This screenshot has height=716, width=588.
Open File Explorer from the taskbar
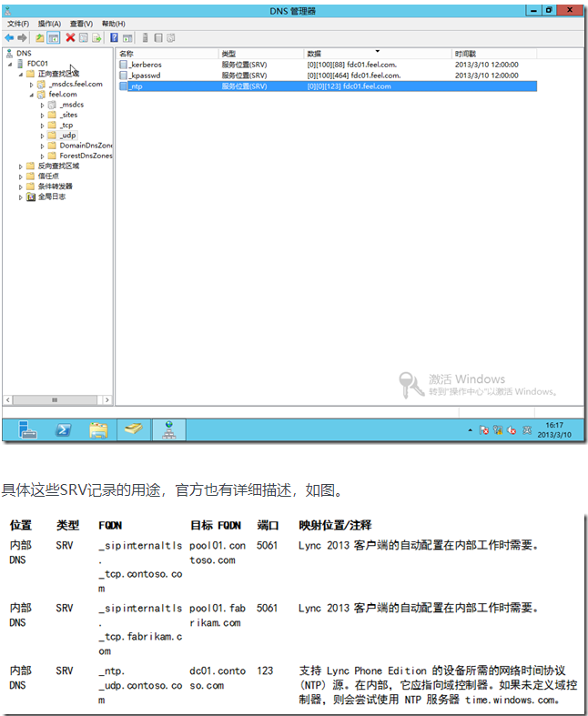(98, 430)
